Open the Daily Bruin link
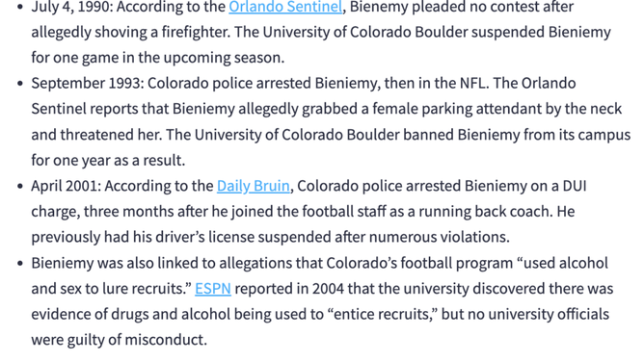Image resolution: width=644 pixels, height=362 pixels. click(253, 186)
